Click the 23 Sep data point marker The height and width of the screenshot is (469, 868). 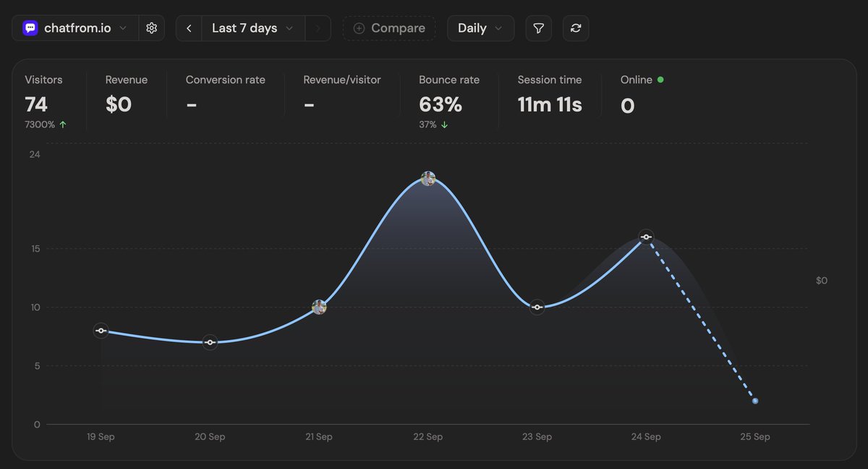pyautogui.click(x=537, y=308)
